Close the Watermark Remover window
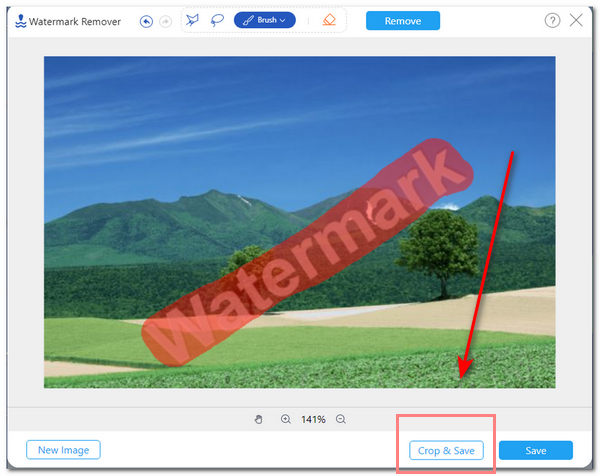600x476 pixels. click(x=576, y=20)
